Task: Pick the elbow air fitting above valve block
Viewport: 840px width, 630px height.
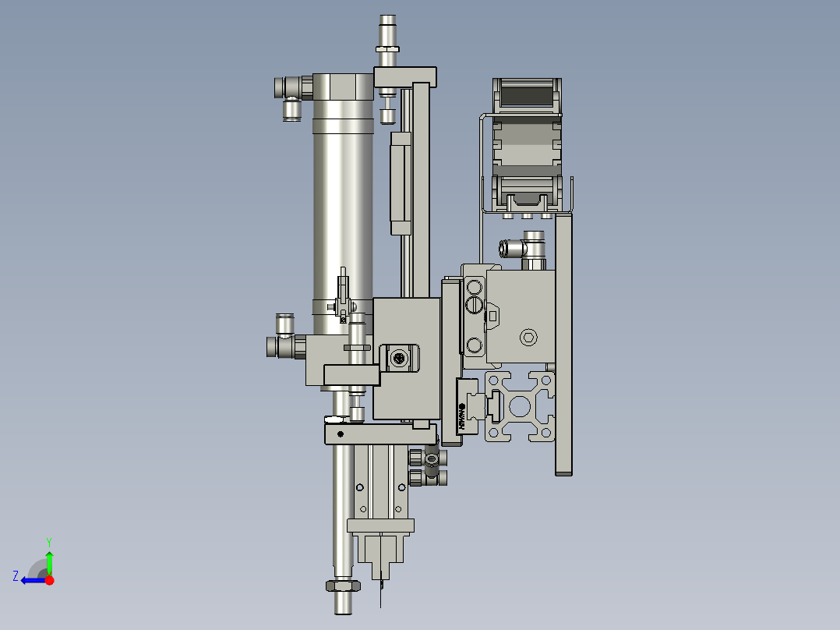Action: point(523,248)
